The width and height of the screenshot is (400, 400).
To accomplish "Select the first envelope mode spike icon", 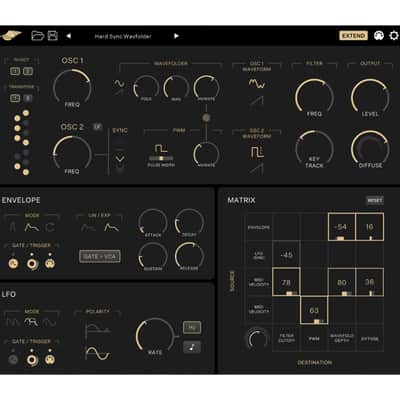I will (13, 227).
